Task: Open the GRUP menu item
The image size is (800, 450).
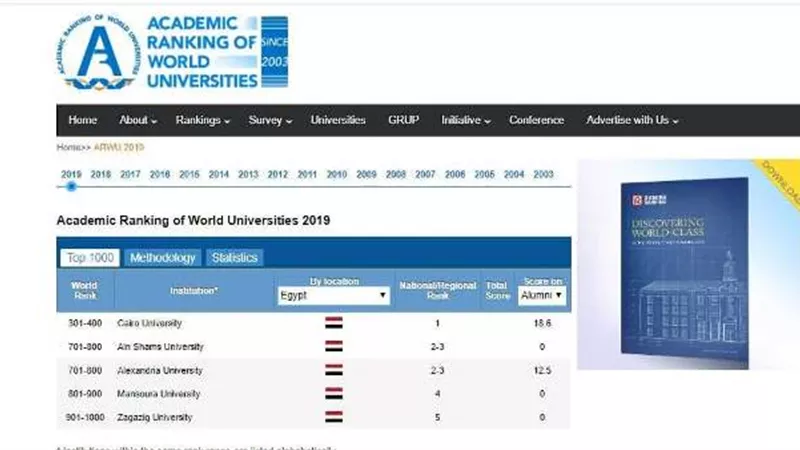Action: coord(404,120)
